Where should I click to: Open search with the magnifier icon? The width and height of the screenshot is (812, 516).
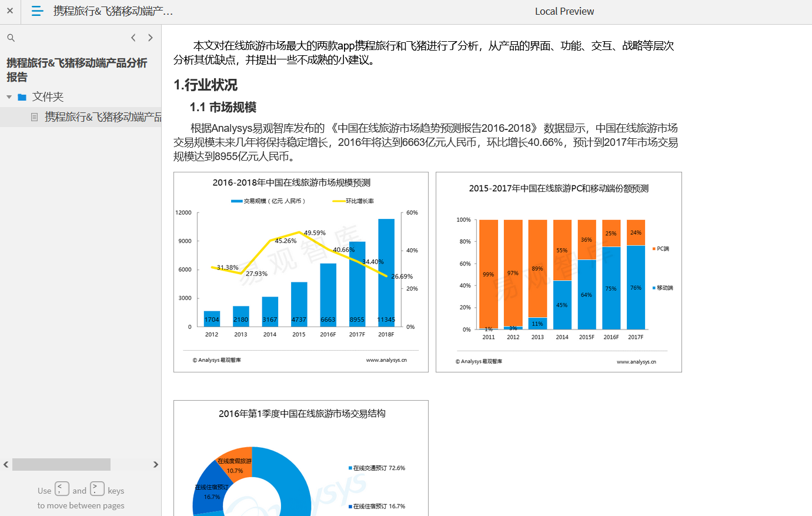click(x=11, y=38)
